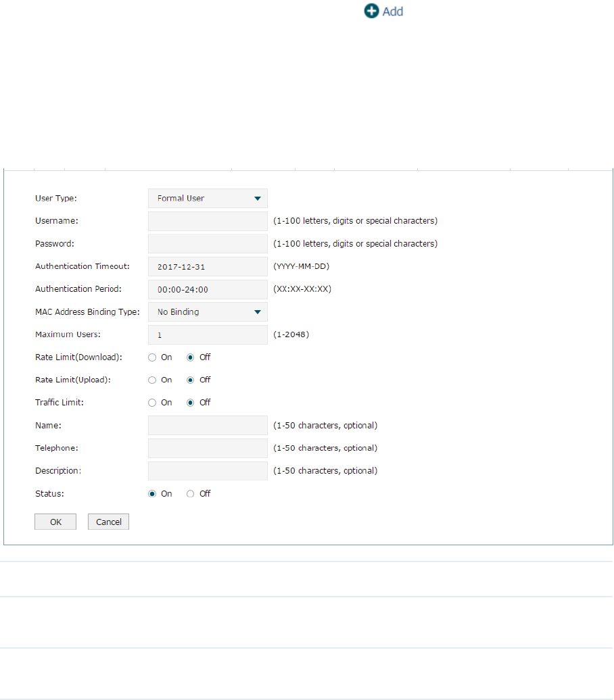The height and width of the screenshot is (700, 614).
Task: Click the Telephone input field
Action: pos(208,448)
